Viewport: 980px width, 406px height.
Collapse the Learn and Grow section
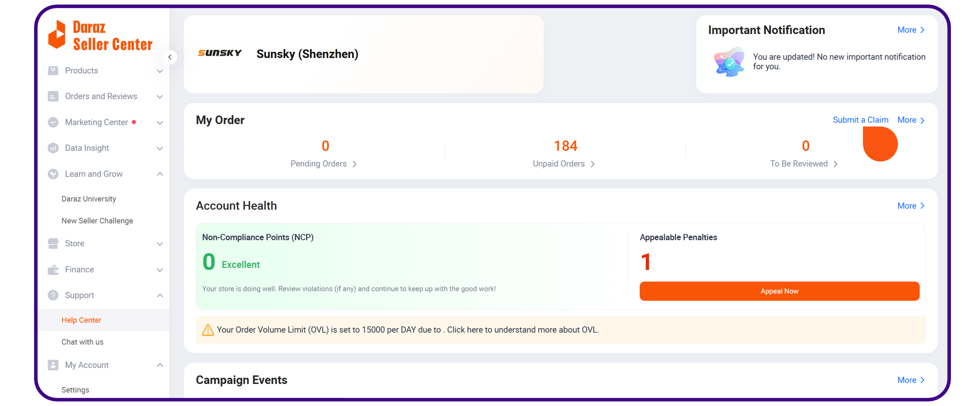(x=160, y=174)
